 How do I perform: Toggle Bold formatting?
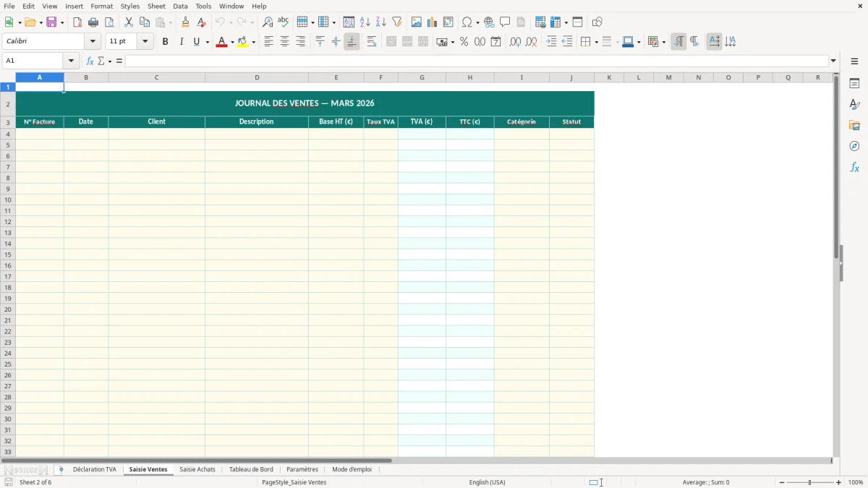[x=165, y=42]
